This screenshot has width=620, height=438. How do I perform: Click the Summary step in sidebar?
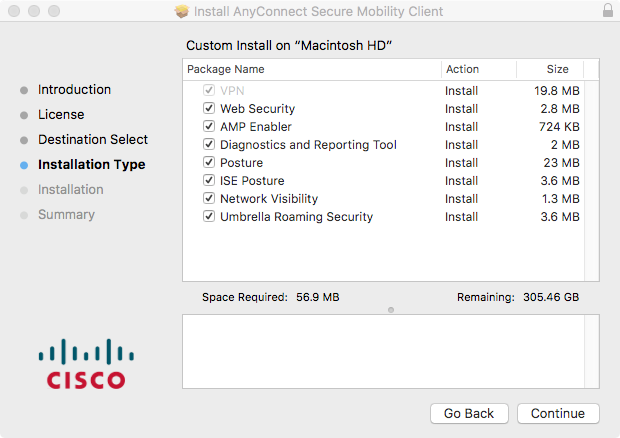66,215
